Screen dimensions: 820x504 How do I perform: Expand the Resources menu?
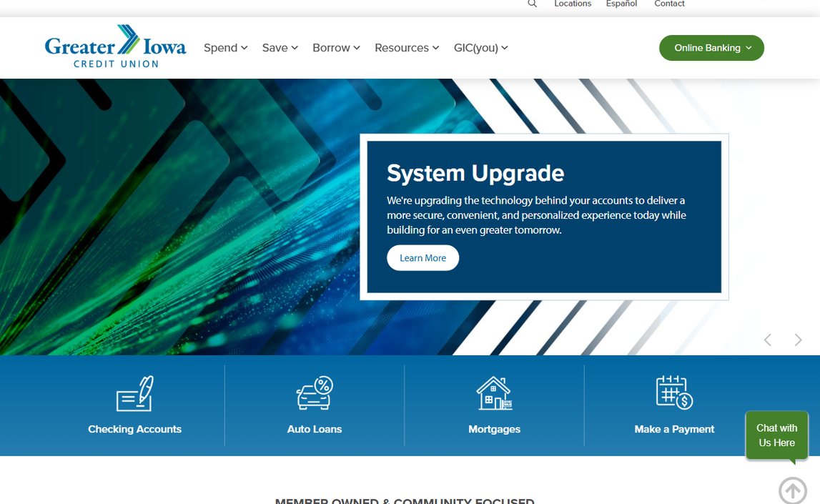pos(407,48)
